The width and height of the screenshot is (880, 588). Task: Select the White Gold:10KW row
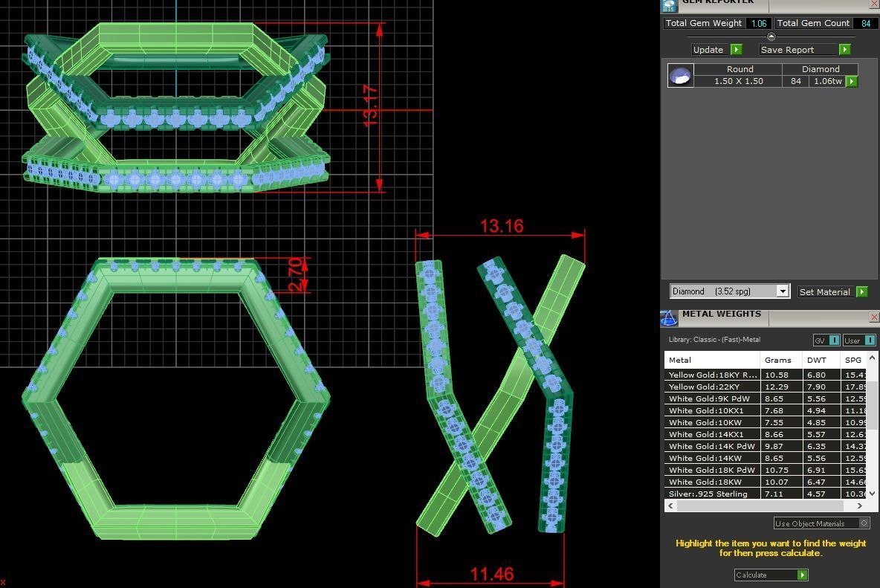(x=766, y=422)
